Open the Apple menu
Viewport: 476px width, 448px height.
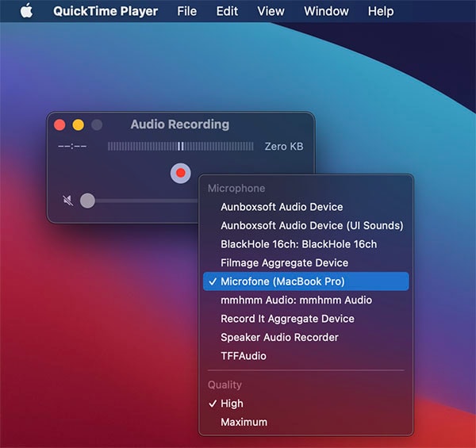(x=26, y=11)
